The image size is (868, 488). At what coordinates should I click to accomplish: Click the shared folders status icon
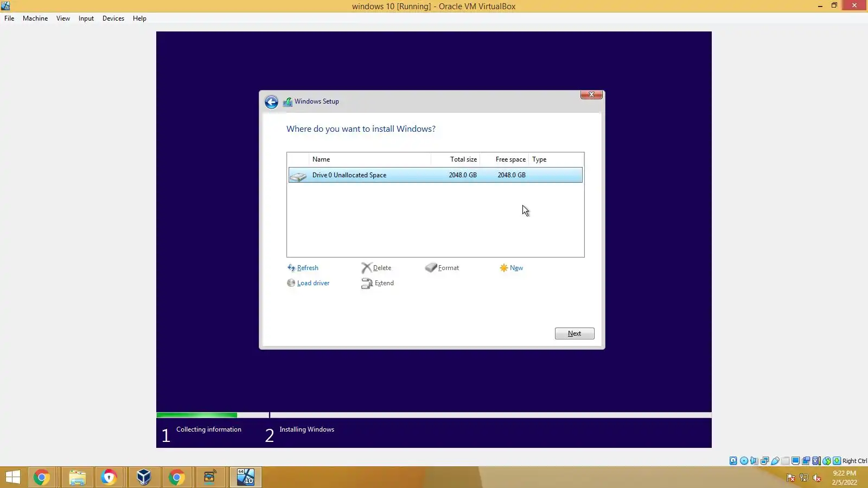tap(786, 461)
